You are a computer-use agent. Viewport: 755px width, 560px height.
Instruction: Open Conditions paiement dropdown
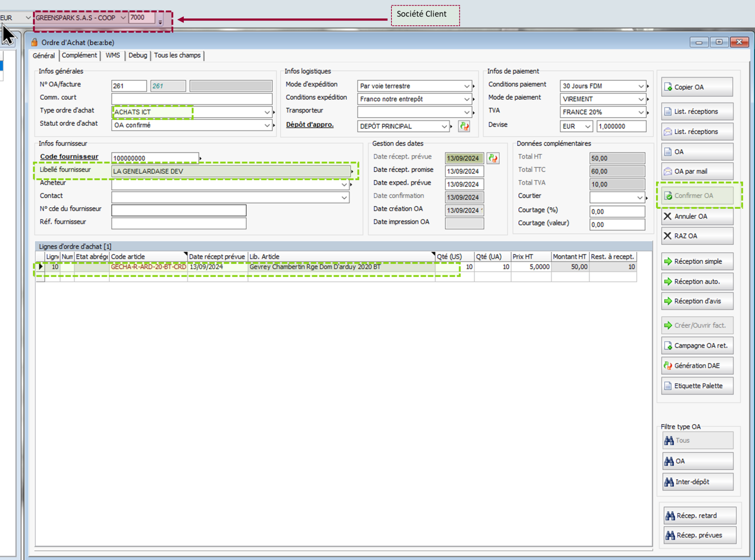641,86
